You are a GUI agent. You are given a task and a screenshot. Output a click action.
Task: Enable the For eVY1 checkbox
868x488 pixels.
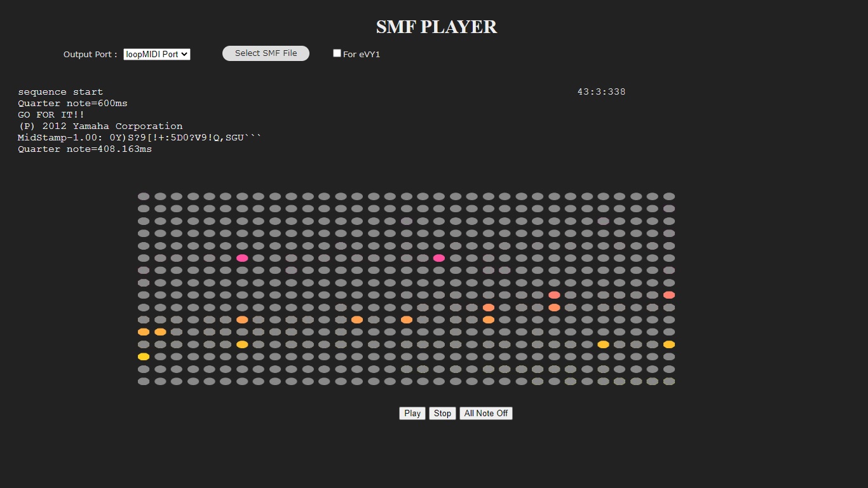(337, 53)
